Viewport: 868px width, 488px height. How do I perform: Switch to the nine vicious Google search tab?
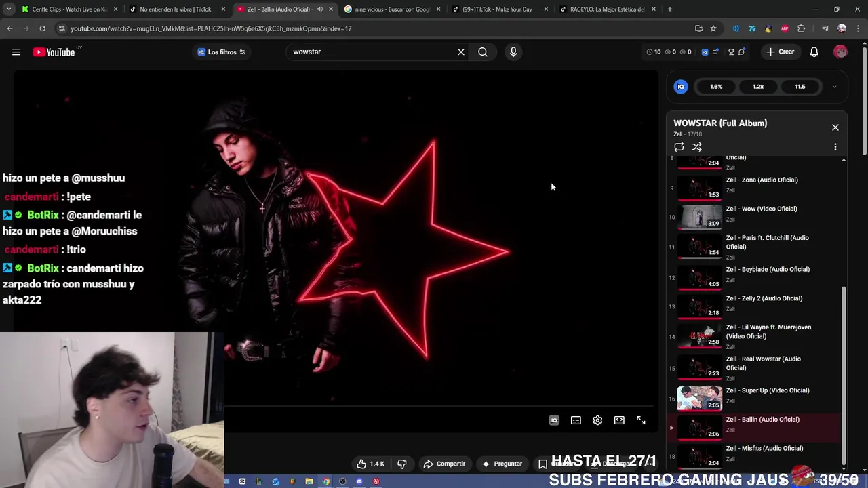tap(391, 9)
